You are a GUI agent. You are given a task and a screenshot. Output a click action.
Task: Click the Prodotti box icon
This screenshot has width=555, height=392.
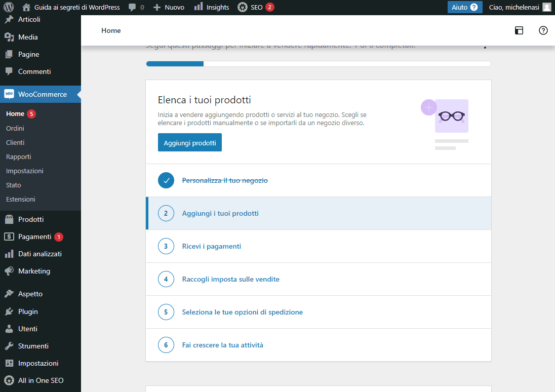[9, 219]
